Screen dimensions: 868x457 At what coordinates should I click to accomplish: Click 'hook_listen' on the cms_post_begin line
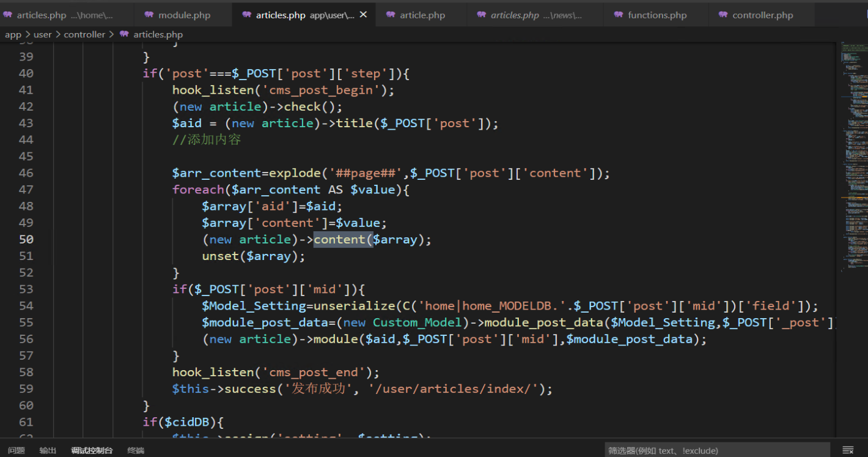pos(213,90)
